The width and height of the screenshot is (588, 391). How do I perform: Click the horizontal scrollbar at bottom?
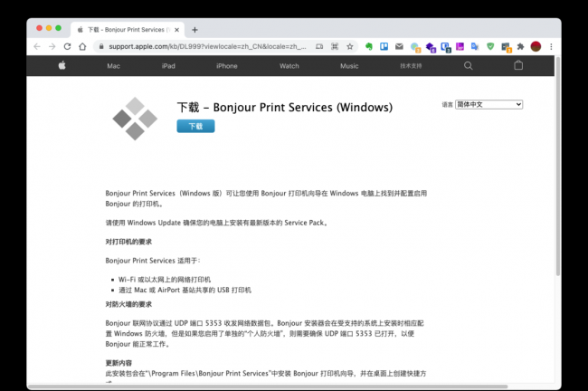coord(268,386)
